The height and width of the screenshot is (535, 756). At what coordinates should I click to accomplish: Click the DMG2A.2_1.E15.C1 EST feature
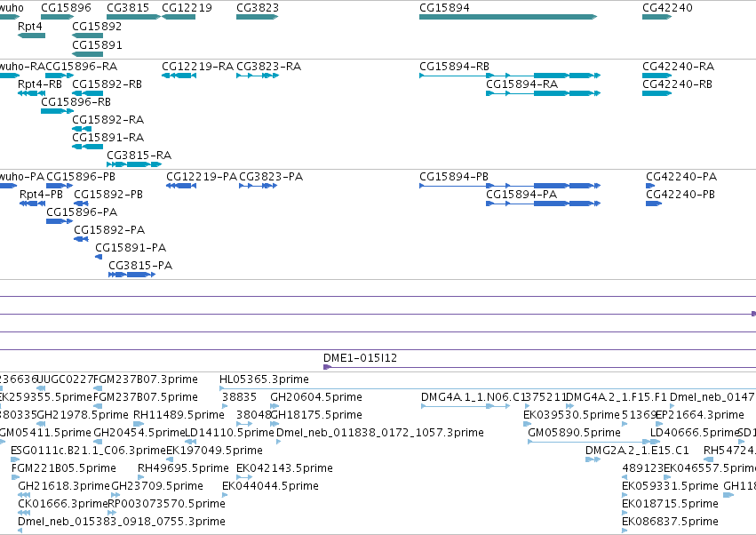point(593,459)
